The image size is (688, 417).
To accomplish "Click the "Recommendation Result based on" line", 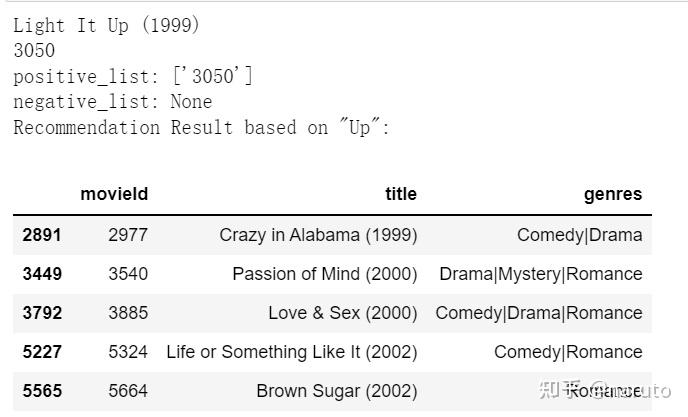I will 200,127.
